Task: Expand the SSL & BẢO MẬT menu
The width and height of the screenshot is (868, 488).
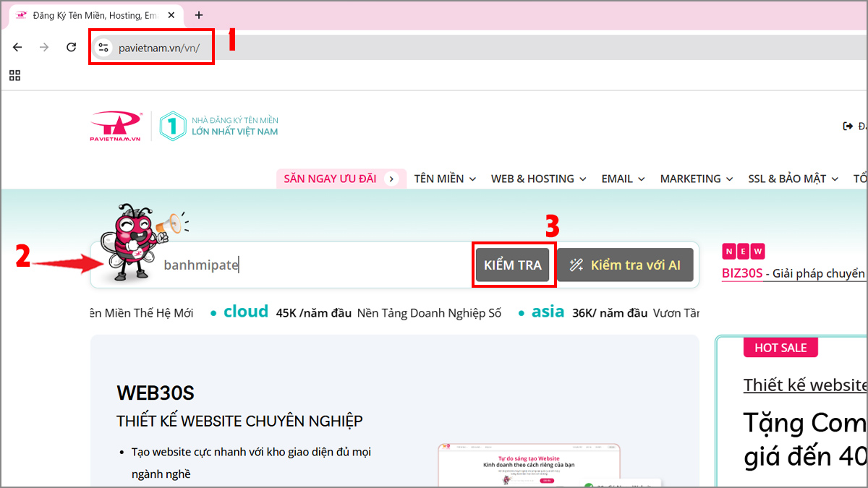Action: click(x=793, y=179)
